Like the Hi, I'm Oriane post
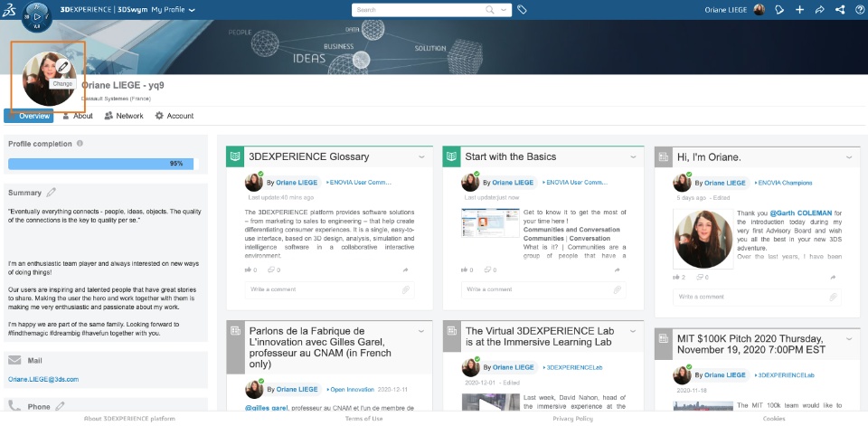This screenshot has height=426, width=868. point(676,277)
